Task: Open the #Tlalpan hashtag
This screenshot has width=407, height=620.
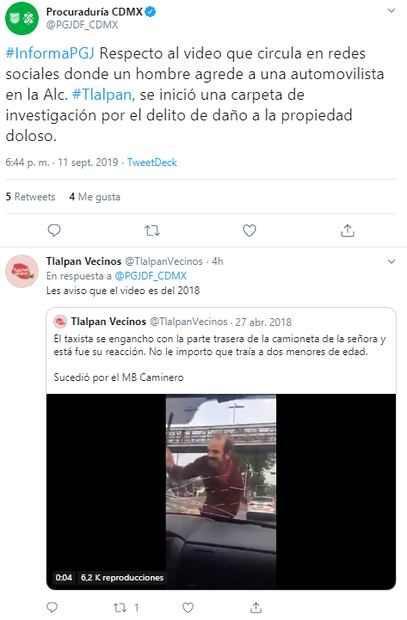Action: pyautogui.click(x=104, y=95)
